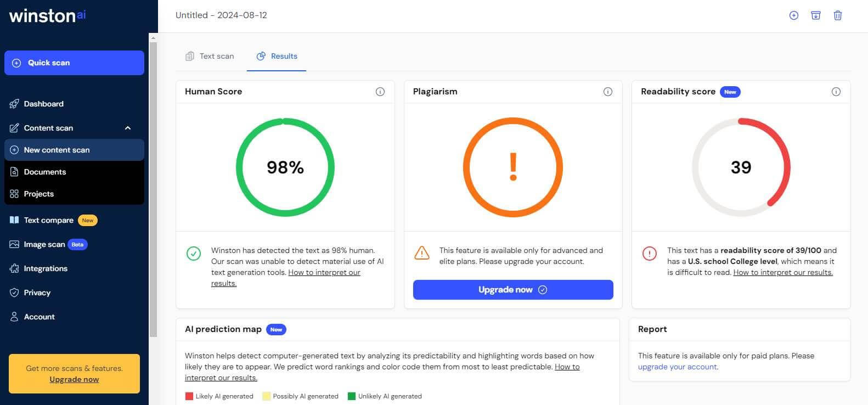Start a Quick scan
This screenshot has height=405, width=868.
pos(74,63)
